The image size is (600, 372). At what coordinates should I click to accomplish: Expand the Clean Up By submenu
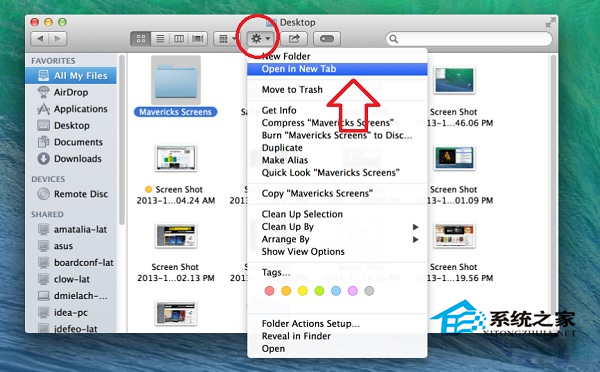click(x=337, y=227)
